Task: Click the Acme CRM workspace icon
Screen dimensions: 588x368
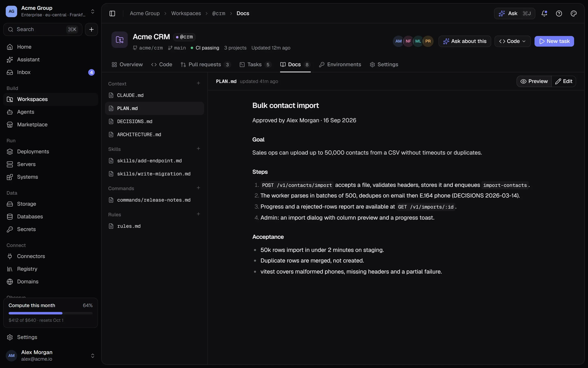Action: tap(120, 40)
